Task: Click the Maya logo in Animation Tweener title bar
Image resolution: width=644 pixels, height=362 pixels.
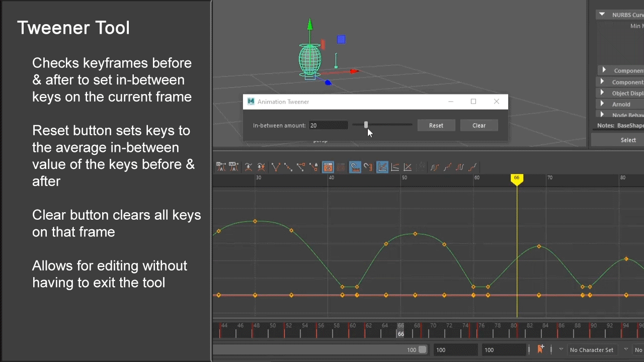Action: coord(251,102)
